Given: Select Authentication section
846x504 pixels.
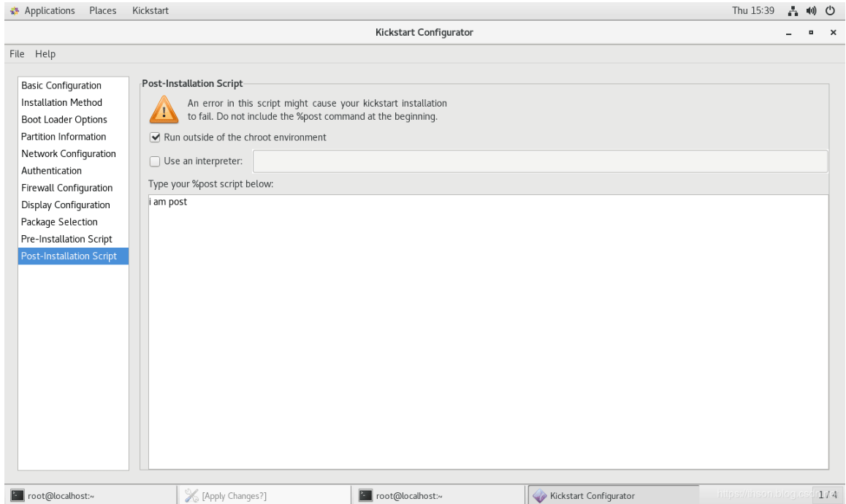Looking at the screenshot, I should [x=73, y=170].
